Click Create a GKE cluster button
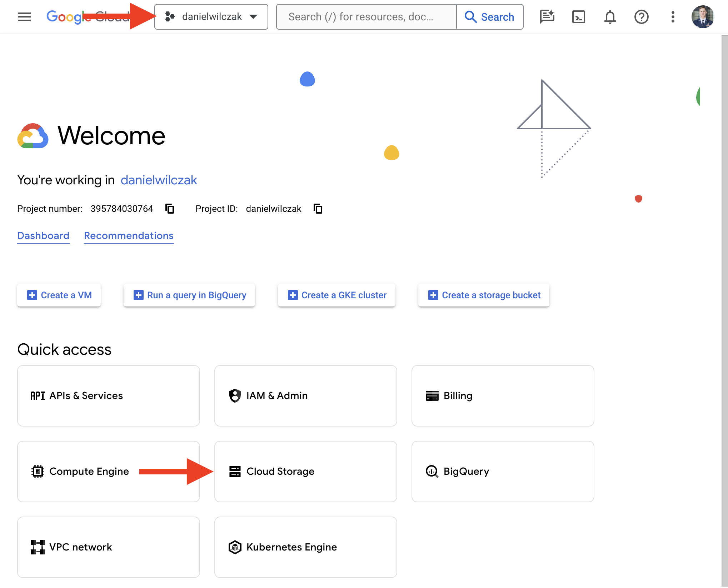This screenshot has width=728, height=588. pos(336,295)
